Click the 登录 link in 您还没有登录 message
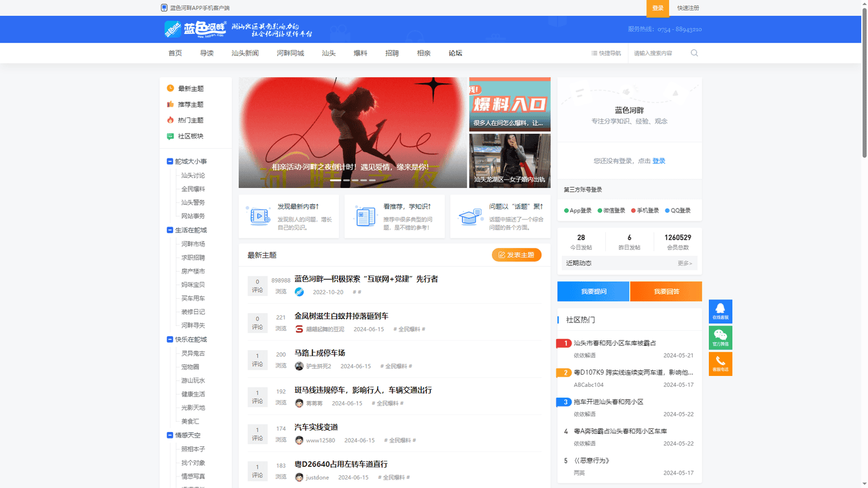This screenshot has height=488, width=868. 659,161
